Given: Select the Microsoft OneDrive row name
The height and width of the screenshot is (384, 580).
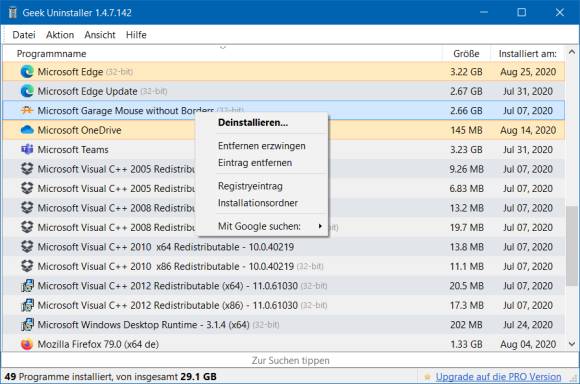Looking at the screenshot, I should click(x=79, y=130).
